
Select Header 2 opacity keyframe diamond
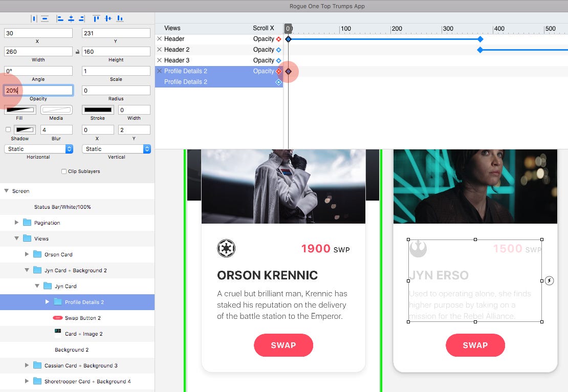480,50
